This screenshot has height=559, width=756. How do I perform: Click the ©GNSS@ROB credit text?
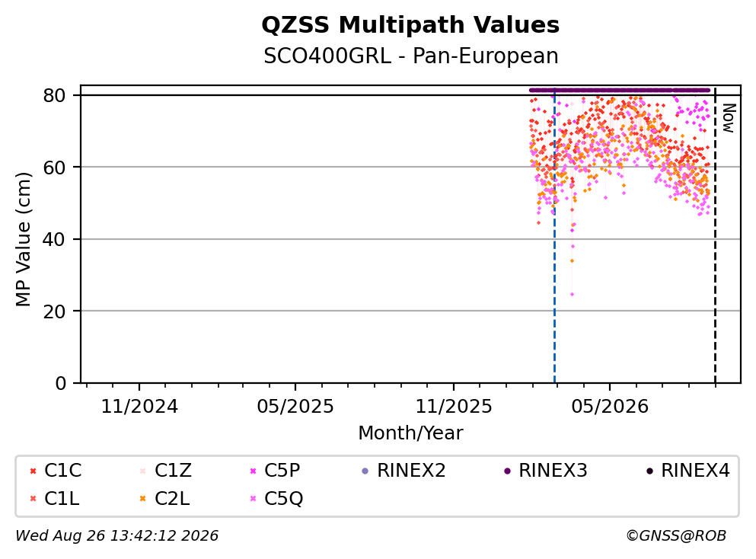(676, 536)
